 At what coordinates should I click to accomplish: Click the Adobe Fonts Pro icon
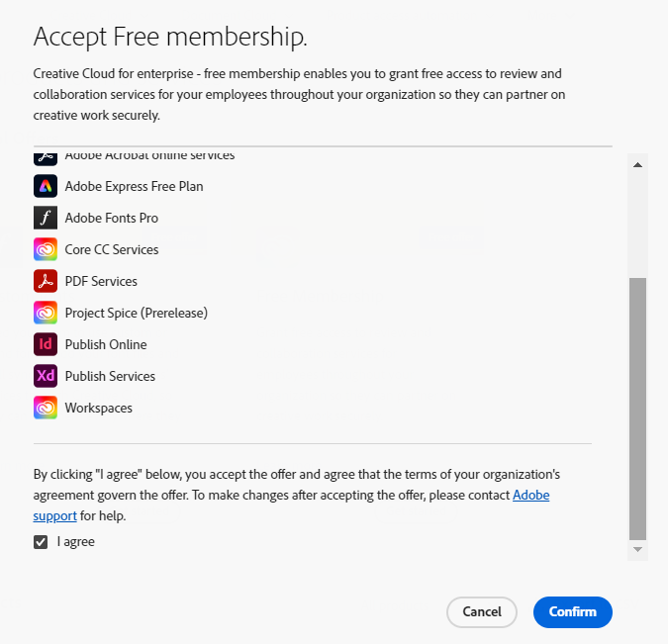pos(46,218)
